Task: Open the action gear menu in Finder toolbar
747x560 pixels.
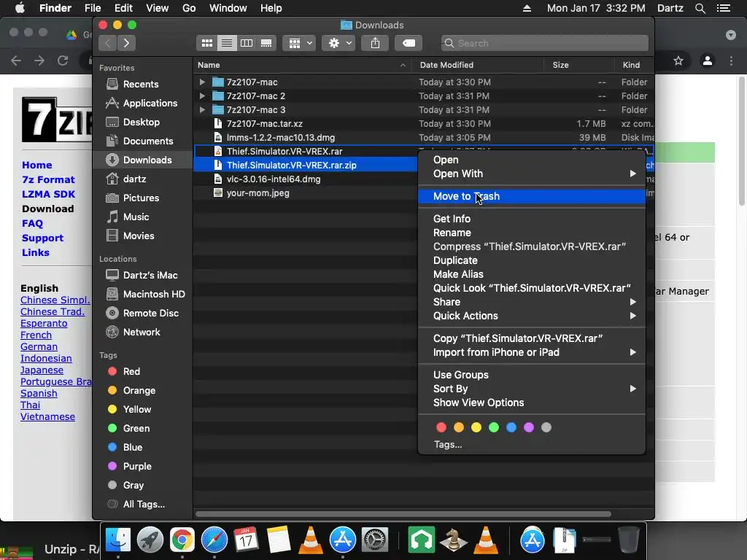Action: (338, 43)
